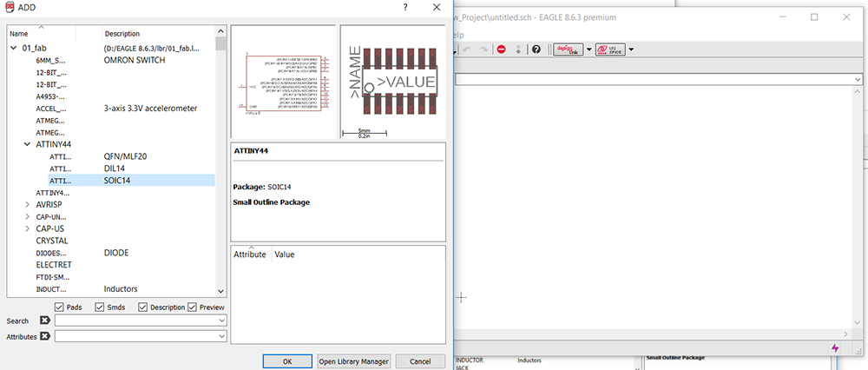Open Help via question mark toolbar icon
The height and width of the screenshot is (370, 868).
pos(536,50)
